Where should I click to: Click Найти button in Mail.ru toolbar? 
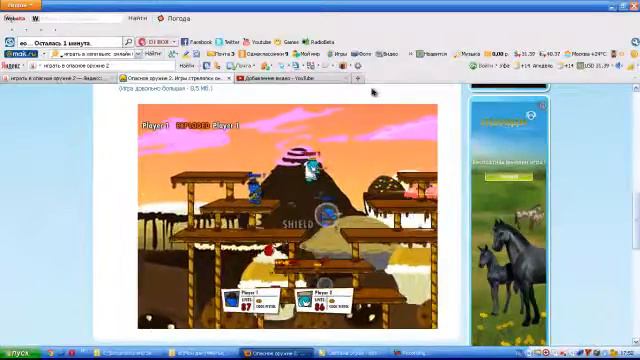point(152,54)
